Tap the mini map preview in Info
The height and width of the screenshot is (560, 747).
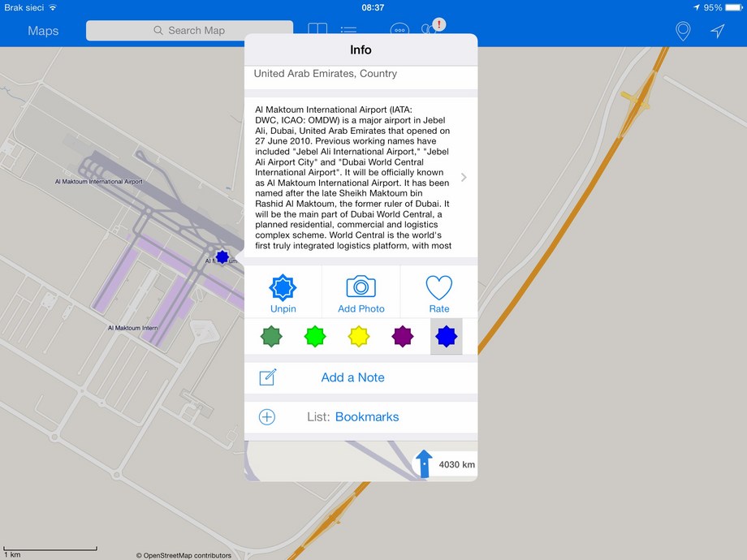pos(361,460)
